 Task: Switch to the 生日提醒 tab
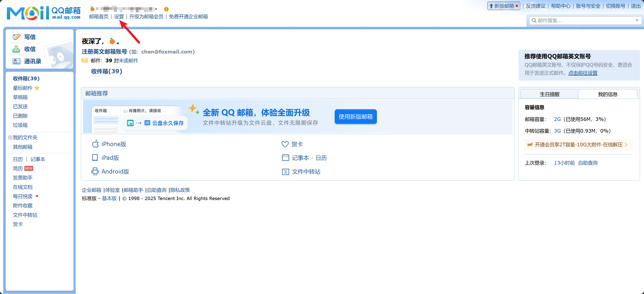pyautogui.click(x=549, y=94)
